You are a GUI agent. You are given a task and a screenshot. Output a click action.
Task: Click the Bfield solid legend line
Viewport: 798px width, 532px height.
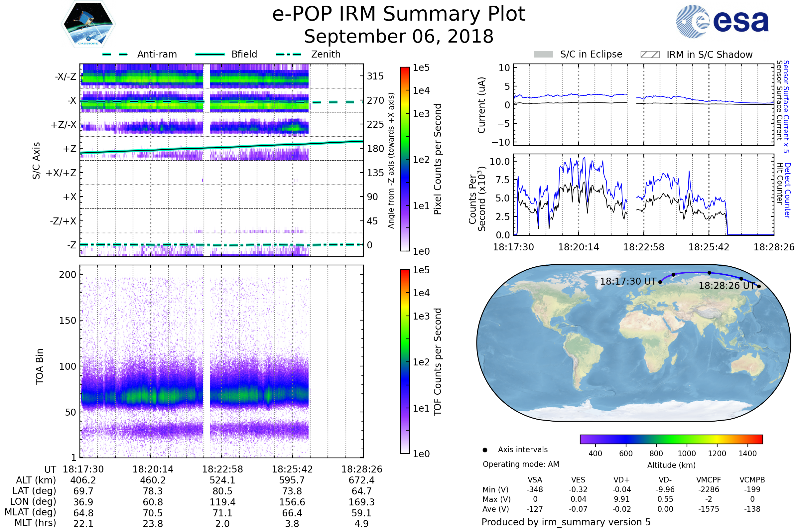[210, 54]
